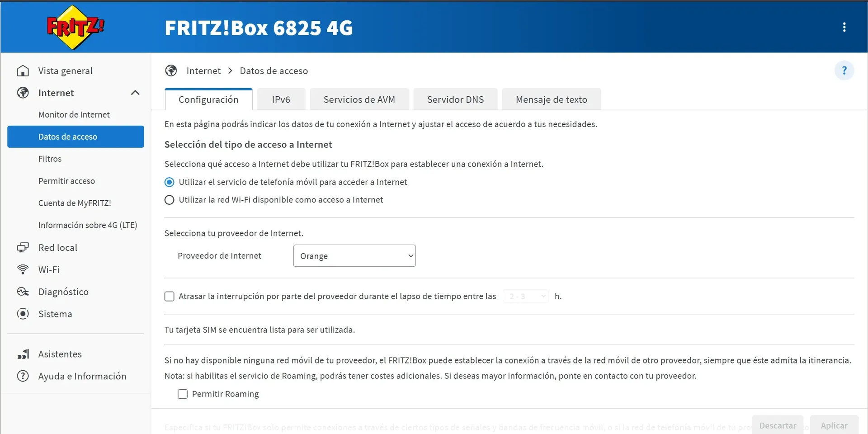Screen dimensions: 868x434
Task: Select the Internet globe icon in sidebar
Action: [x=23, y=93]
